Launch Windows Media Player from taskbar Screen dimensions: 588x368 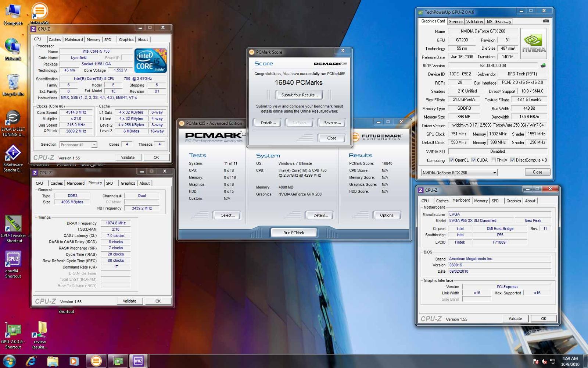74,361
